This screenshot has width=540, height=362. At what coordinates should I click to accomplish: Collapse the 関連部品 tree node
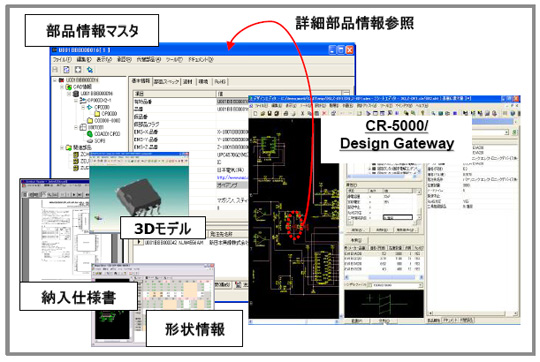pyautogui.click(x=62, y=148)
